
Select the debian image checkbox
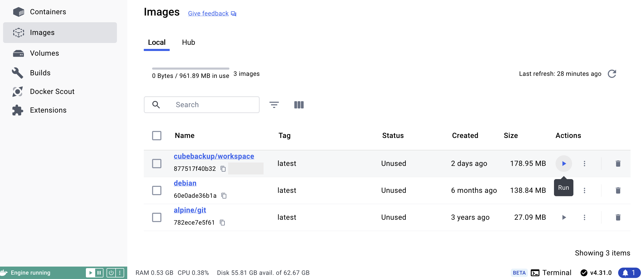[x=157, y=190]
